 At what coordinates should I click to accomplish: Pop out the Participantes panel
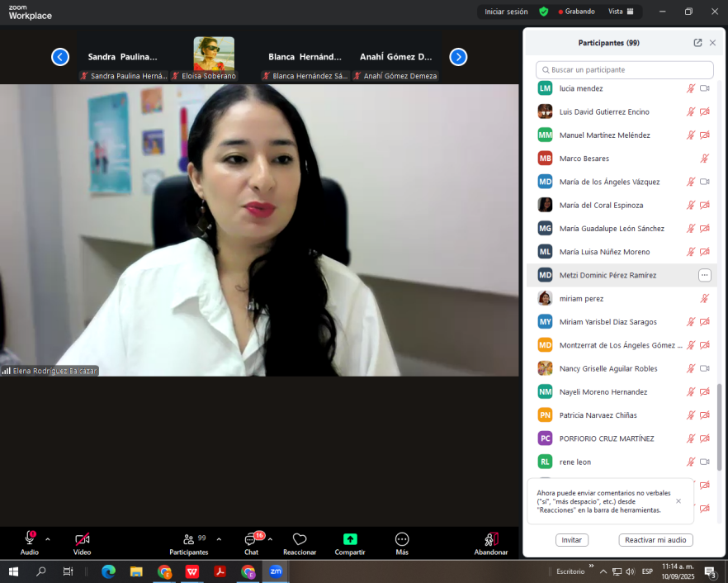(697, 43)
